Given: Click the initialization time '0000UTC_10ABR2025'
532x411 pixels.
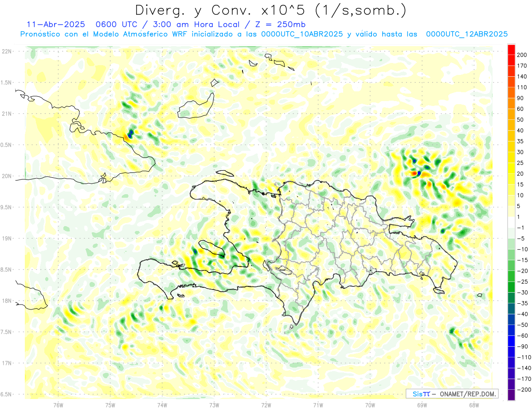Looking at the screenshot, I should (302, 34).
